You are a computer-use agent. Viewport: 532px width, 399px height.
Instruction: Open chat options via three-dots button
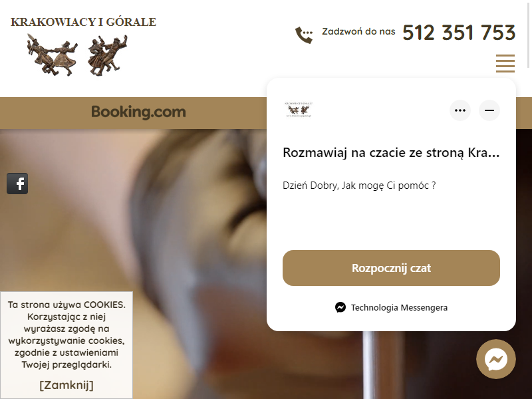[460, 110]
